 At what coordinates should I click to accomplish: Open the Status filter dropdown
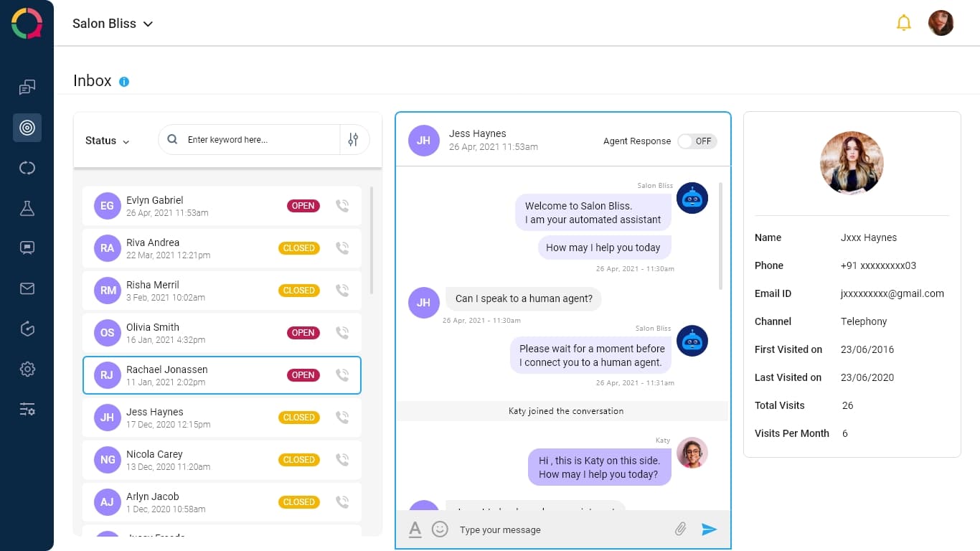108,141
